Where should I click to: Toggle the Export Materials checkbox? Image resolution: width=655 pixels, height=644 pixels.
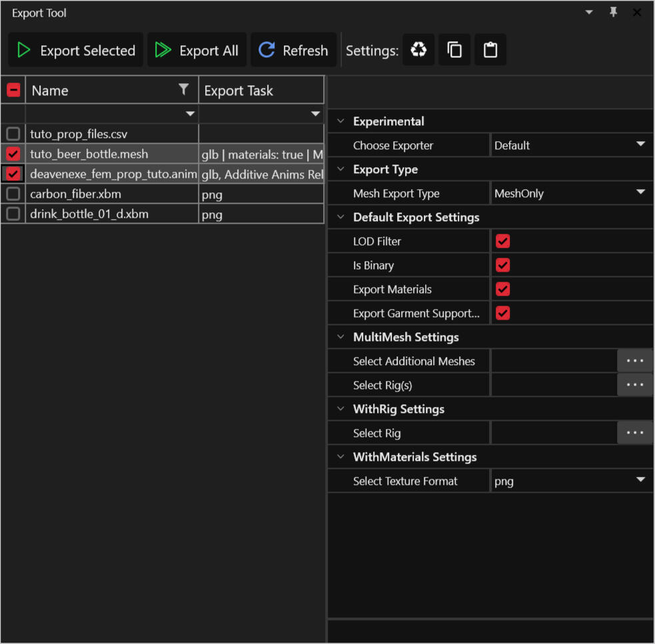(503, 289)
